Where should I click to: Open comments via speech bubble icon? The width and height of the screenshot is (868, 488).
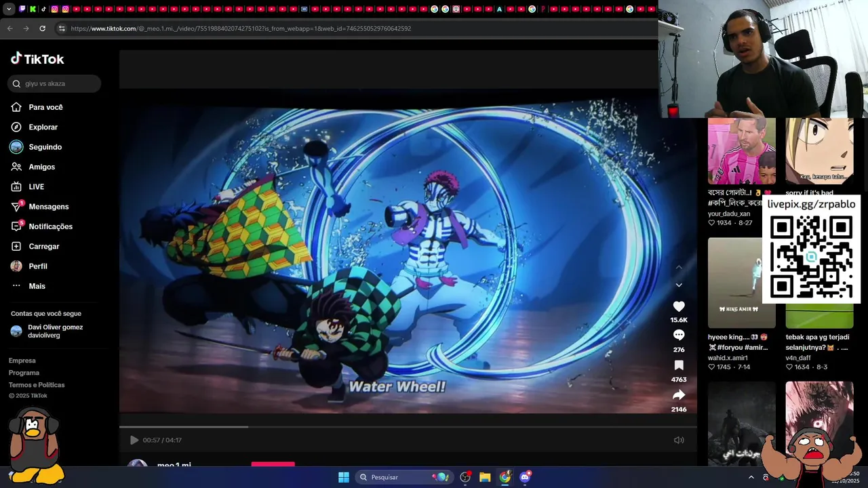click(x=679, y=335)
